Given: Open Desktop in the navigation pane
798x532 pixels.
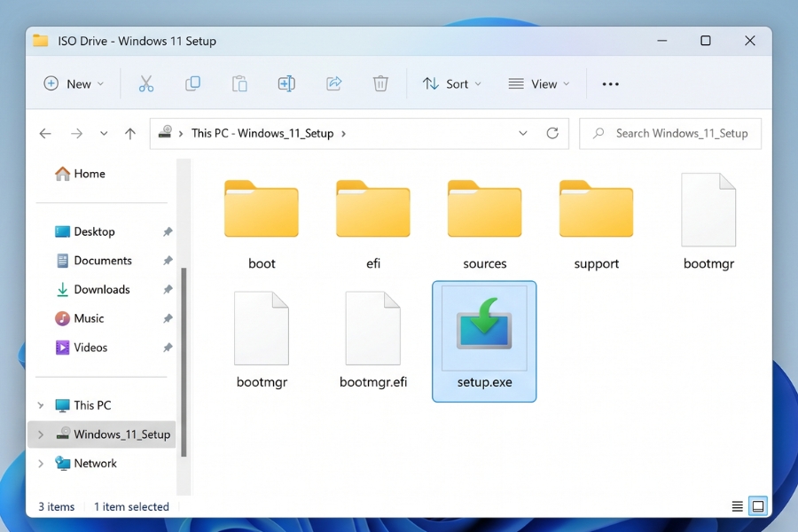Looking at the screenshot, I should click(x=85, y=231).
